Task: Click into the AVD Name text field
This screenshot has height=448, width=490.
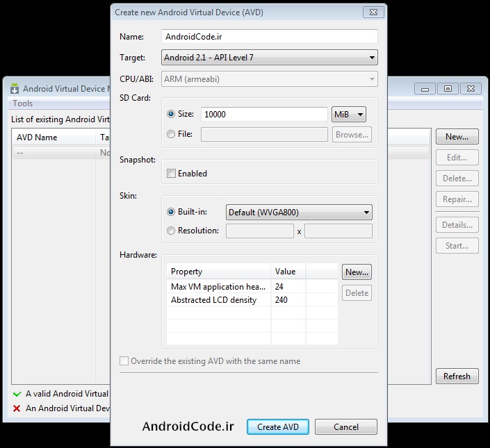Action: coord(270,37)
